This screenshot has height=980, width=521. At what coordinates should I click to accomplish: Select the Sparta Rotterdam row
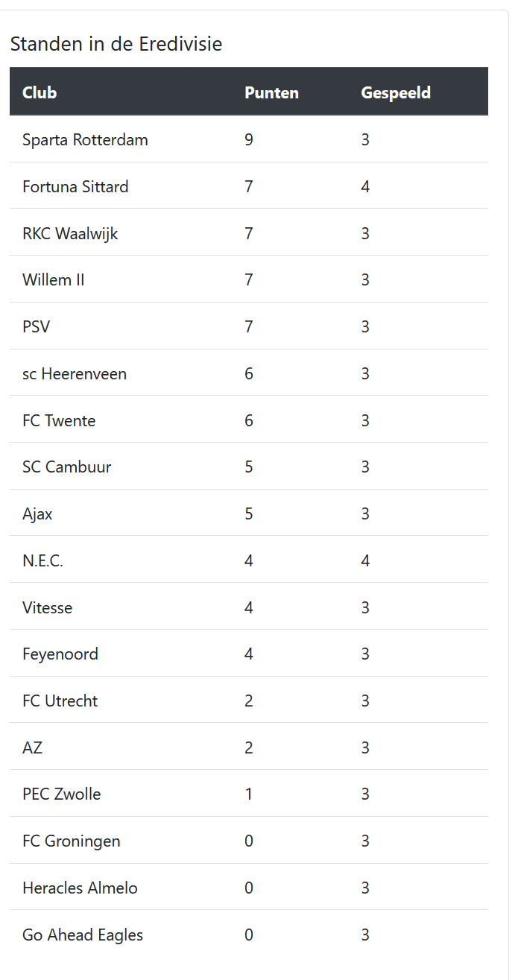(x=249, y=139)
